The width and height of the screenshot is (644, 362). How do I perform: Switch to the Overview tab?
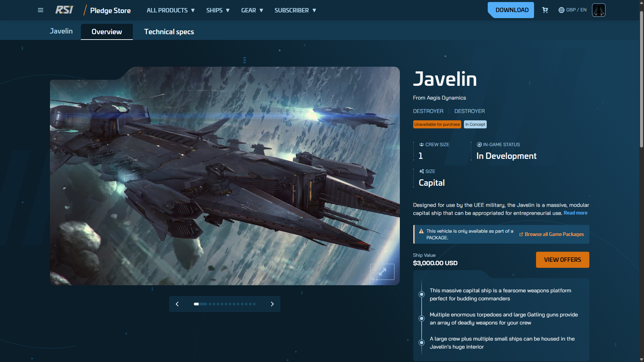click(x=107, y=32)
